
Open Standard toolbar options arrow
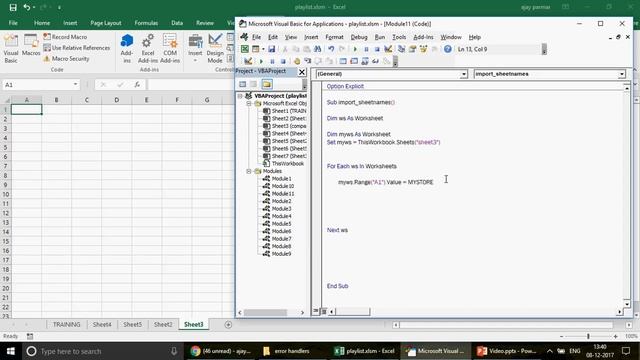point(544,49)
